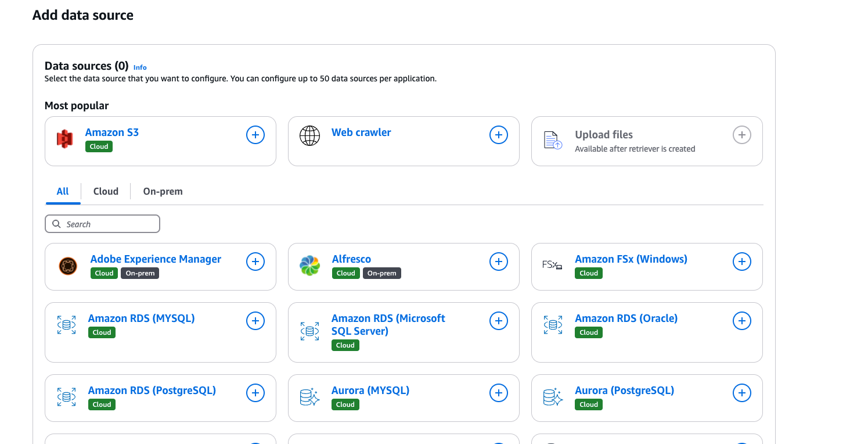Add the Amazon S3 data source plus icon

[255, 135]
